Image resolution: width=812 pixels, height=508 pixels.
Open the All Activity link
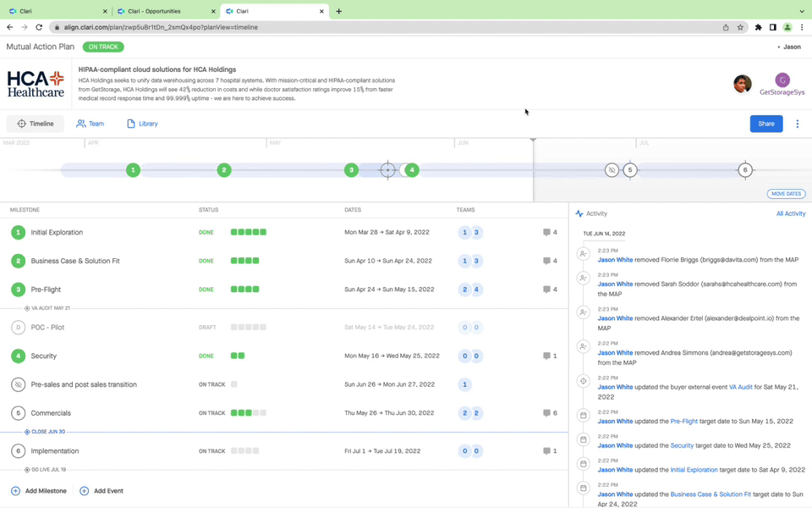point(790,213)
